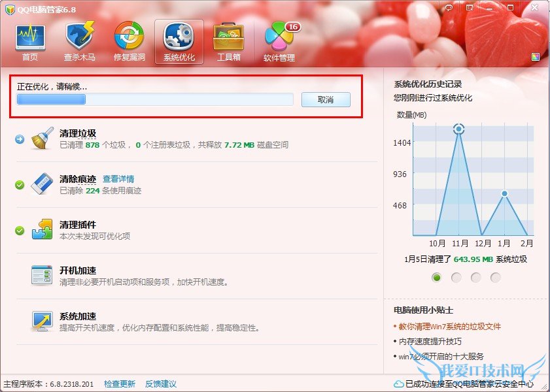Viewport: 550px width, 392px height.
Task: Select the second history page dot
Action: [456, 277]
